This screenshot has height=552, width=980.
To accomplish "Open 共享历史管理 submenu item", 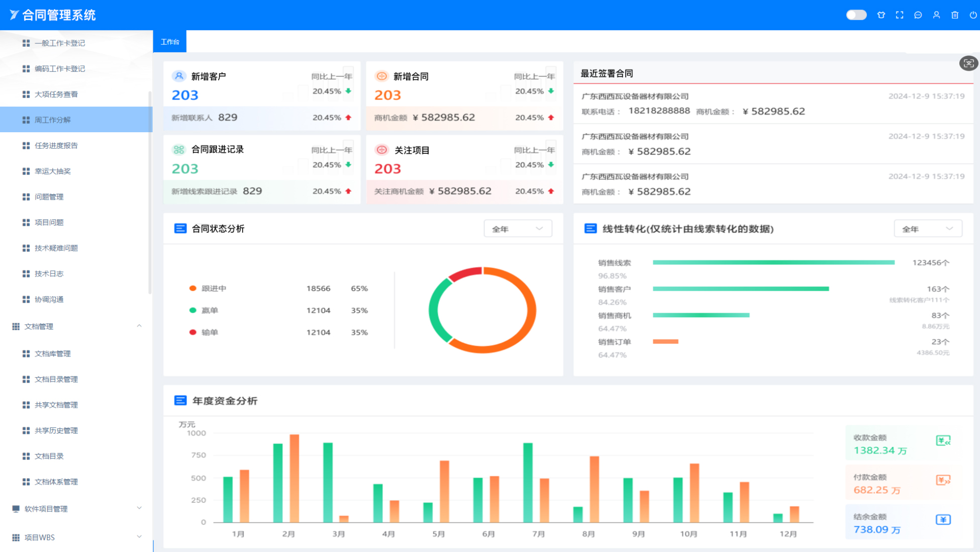I will [76, 431].
